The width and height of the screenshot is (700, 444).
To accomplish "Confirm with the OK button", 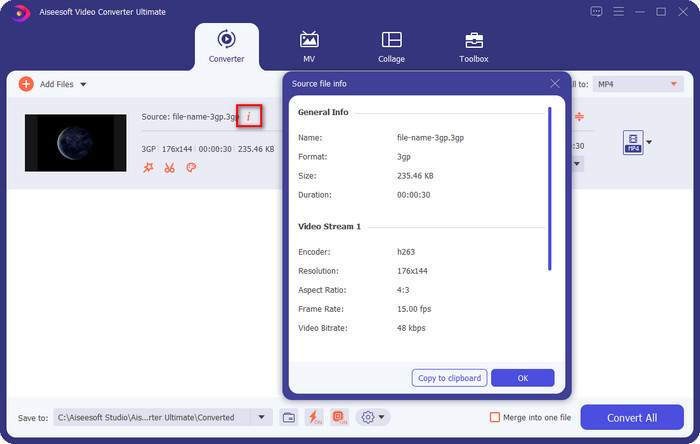I will tap(523, 378).
